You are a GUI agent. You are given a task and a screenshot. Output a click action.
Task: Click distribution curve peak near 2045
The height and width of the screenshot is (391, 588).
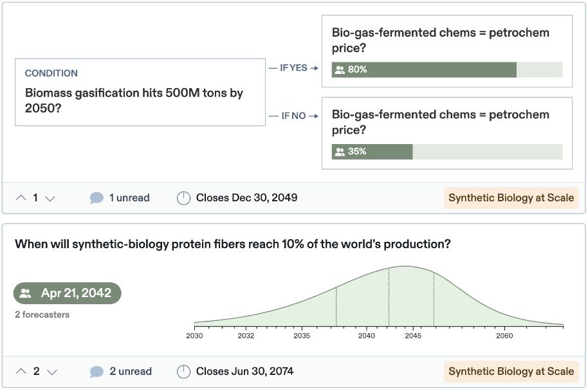point(405,268)
